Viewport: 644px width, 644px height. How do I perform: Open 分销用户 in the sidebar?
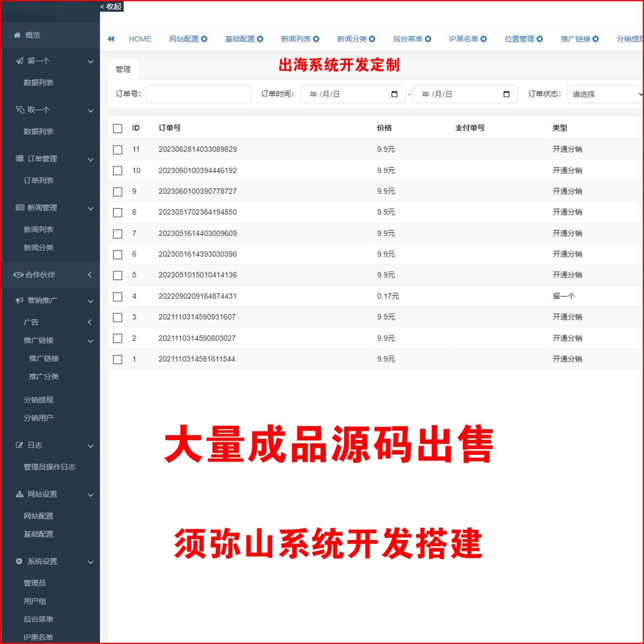tap(38, 418)
